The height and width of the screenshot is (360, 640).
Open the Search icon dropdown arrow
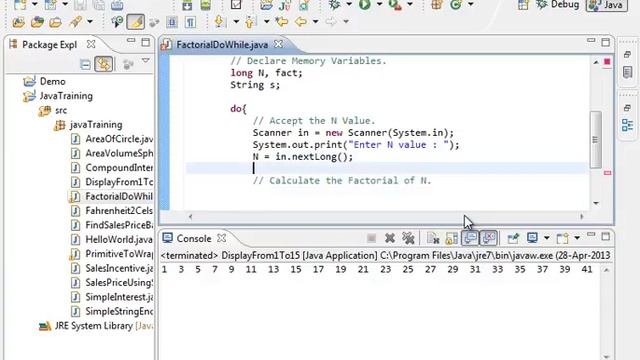tap(89, 22)
